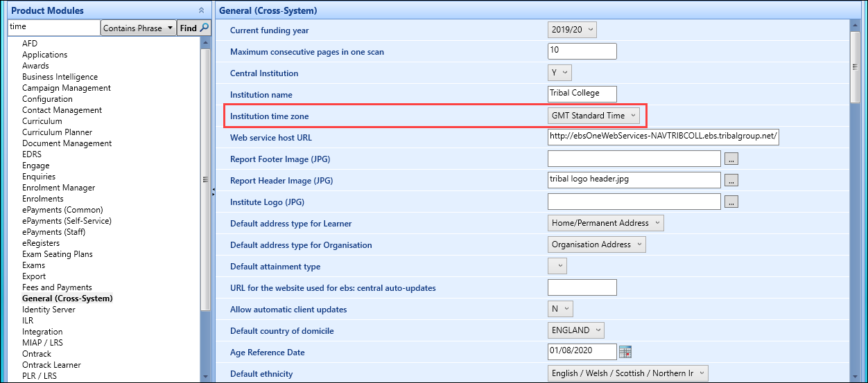Click module list scrollbar down arrow
Screen dimensions: 868x383
(205, 376)
